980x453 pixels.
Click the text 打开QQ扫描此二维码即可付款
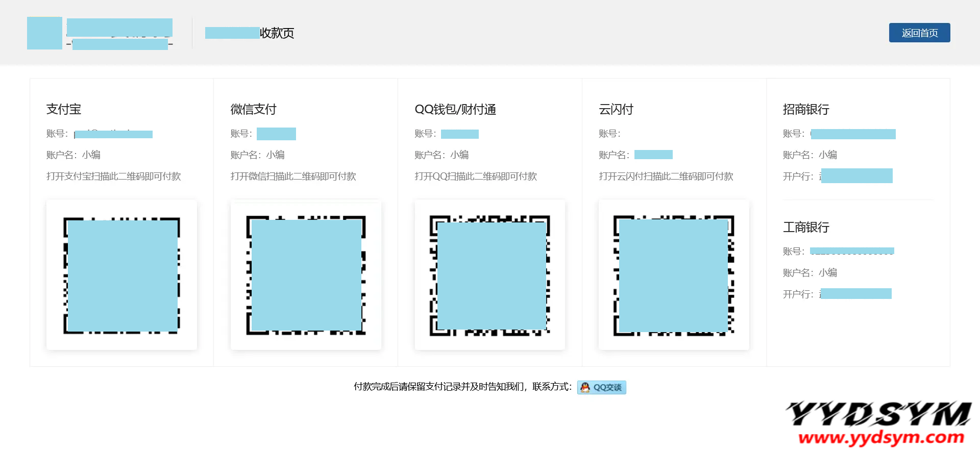pos(476,177)
